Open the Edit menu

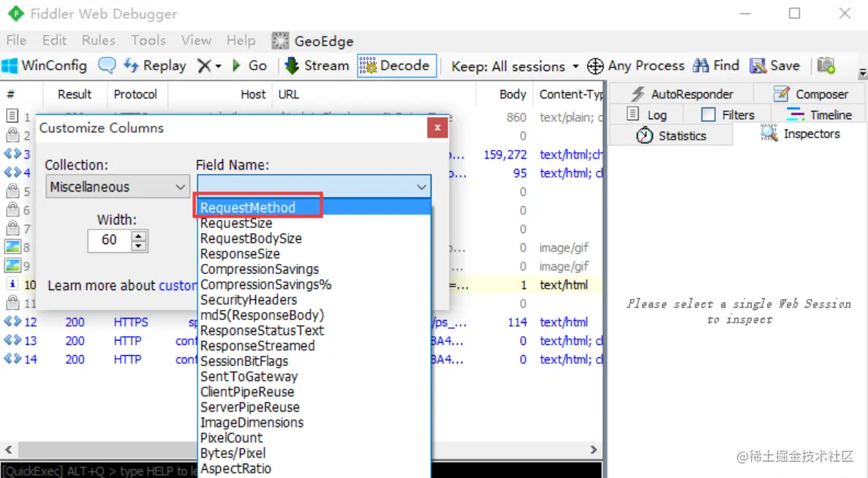click(54, 40)
